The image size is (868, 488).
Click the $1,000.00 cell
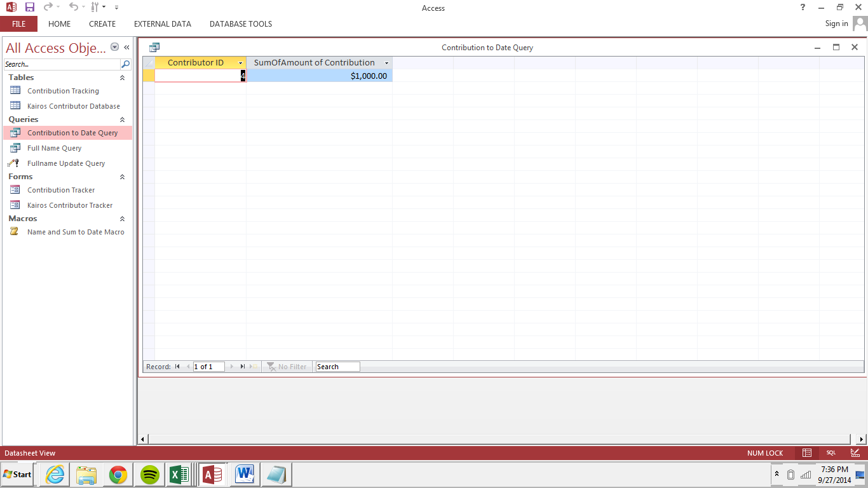pyautogui.click(x=320, y=76)
